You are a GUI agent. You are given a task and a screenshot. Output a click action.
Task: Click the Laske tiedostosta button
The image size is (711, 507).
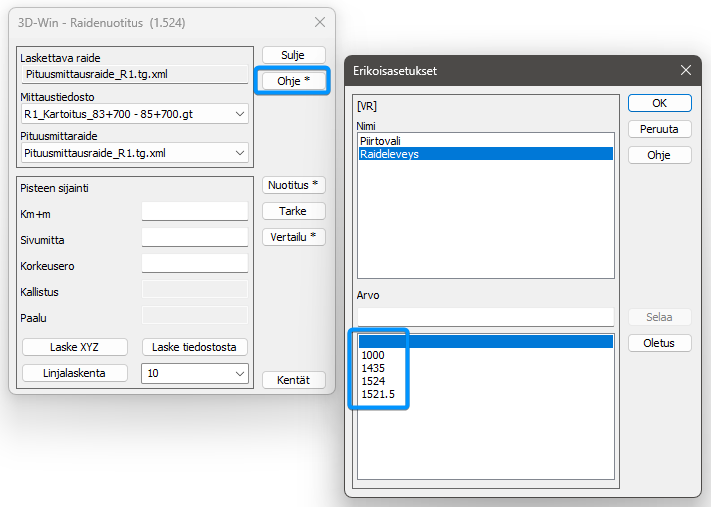[x=195, y=347]
